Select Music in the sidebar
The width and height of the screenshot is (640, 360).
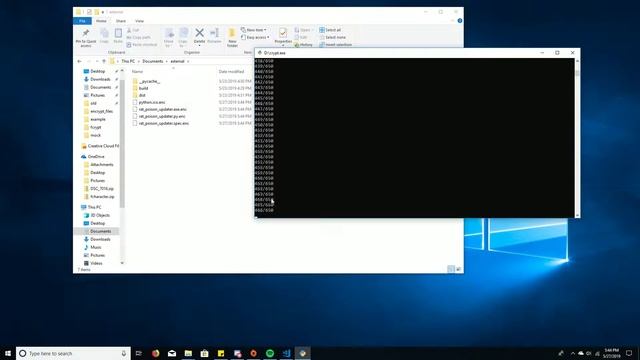pyautogui.click(x=96, y=247)
